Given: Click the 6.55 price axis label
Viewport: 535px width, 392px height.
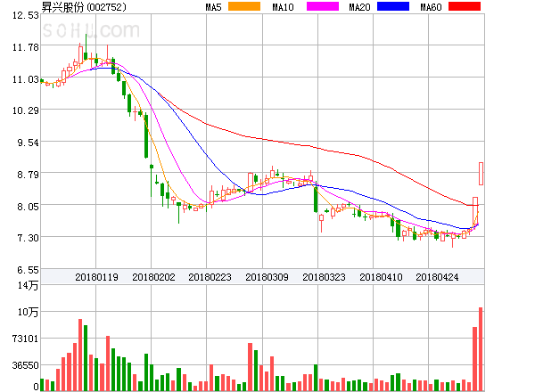Looking at the screenshot, I should (x=29, y=270).
